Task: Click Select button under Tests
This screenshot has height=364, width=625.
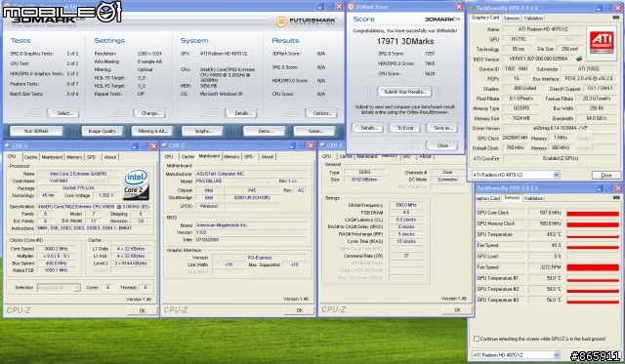Action: [63, 113]
